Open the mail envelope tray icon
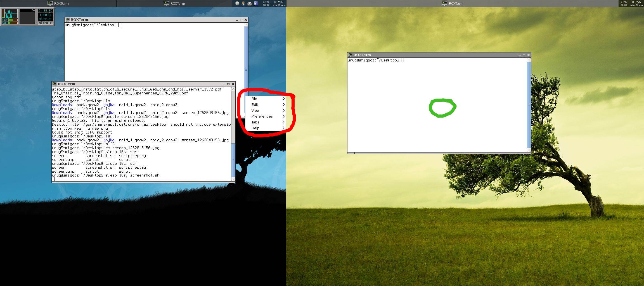This screenshot has width=644, height=286. click(249, 3)
